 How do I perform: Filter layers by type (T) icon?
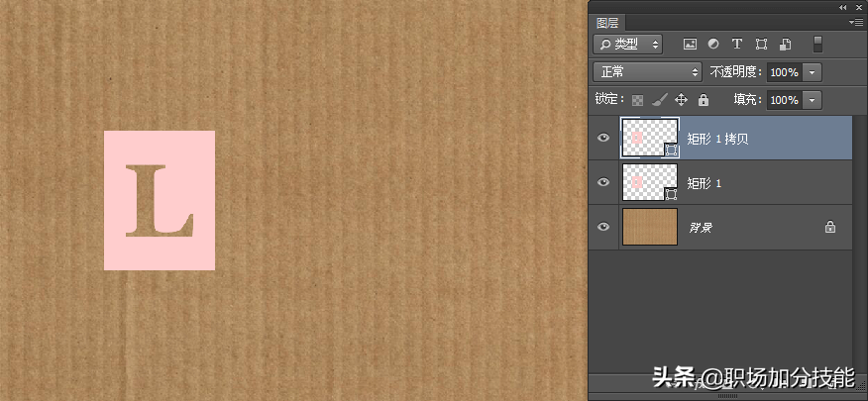pyautogui.click(x=737, y=45)
